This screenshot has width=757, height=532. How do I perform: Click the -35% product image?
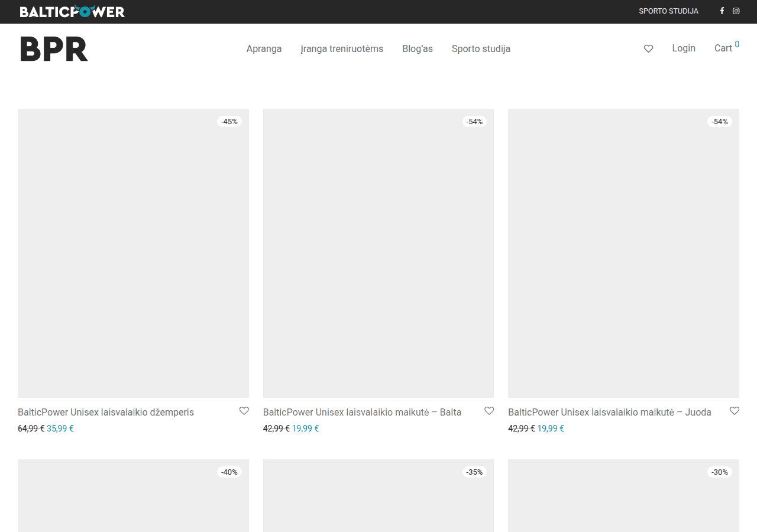(378, 495)
